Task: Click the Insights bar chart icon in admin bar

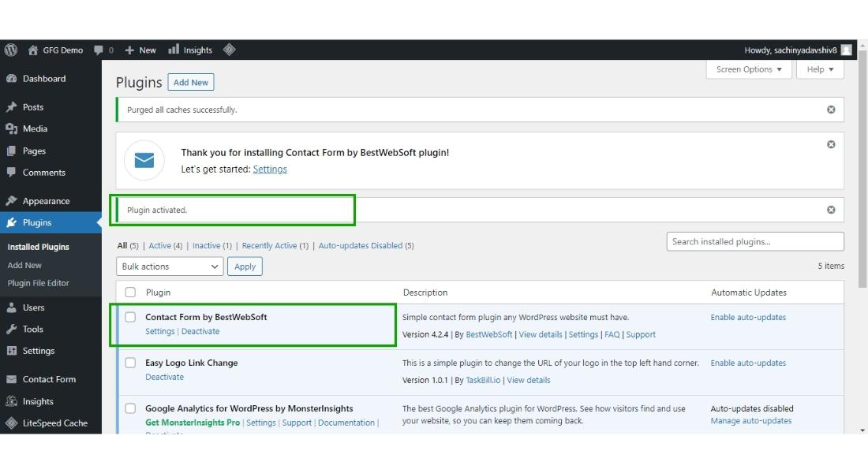Action: coord(174,50)
